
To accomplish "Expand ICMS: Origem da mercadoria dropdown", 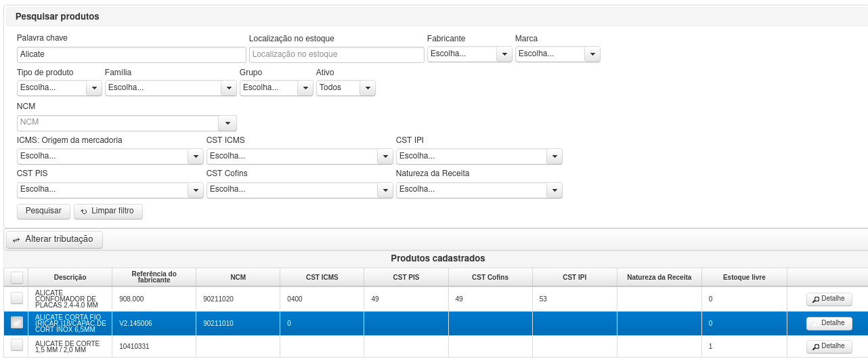I will (x=110, y=156).
